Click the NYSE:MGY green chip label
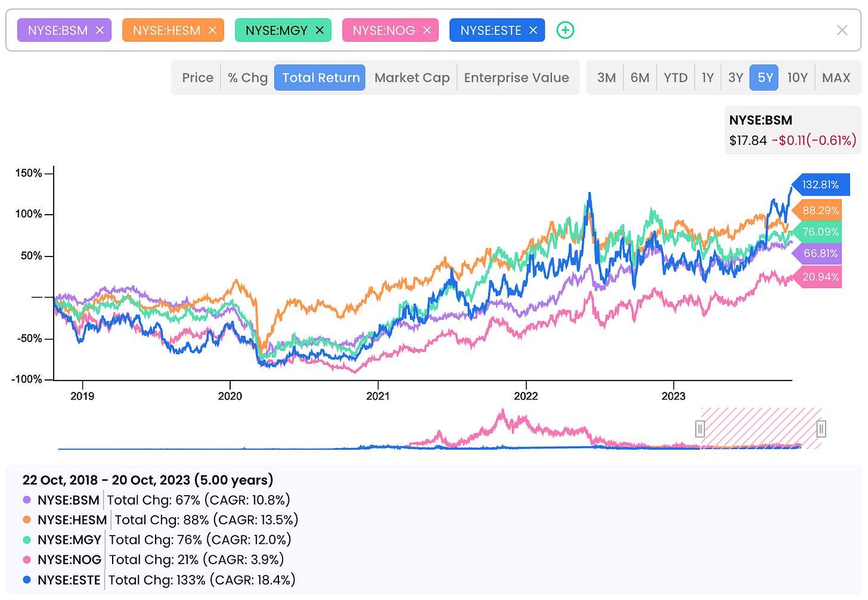Screen dimensions: 868x600 pyautogui.click(x=277, y=30)
